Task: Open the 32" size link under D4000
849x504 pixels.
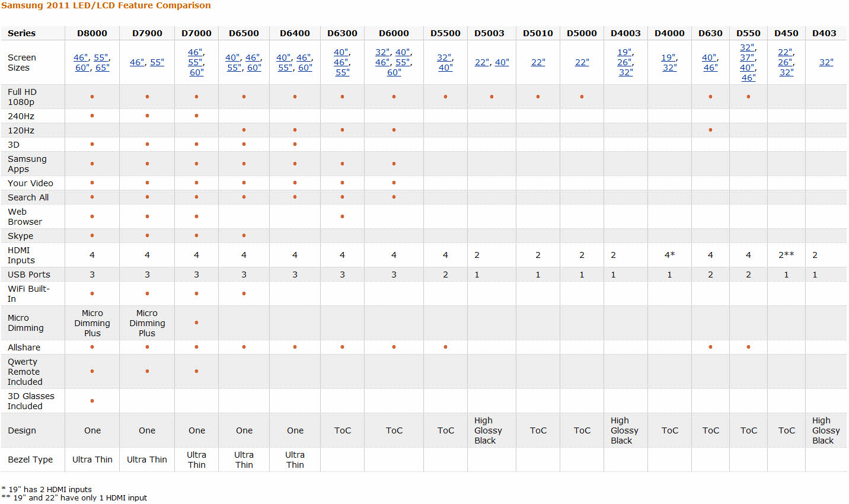Action: coord(670,68)
